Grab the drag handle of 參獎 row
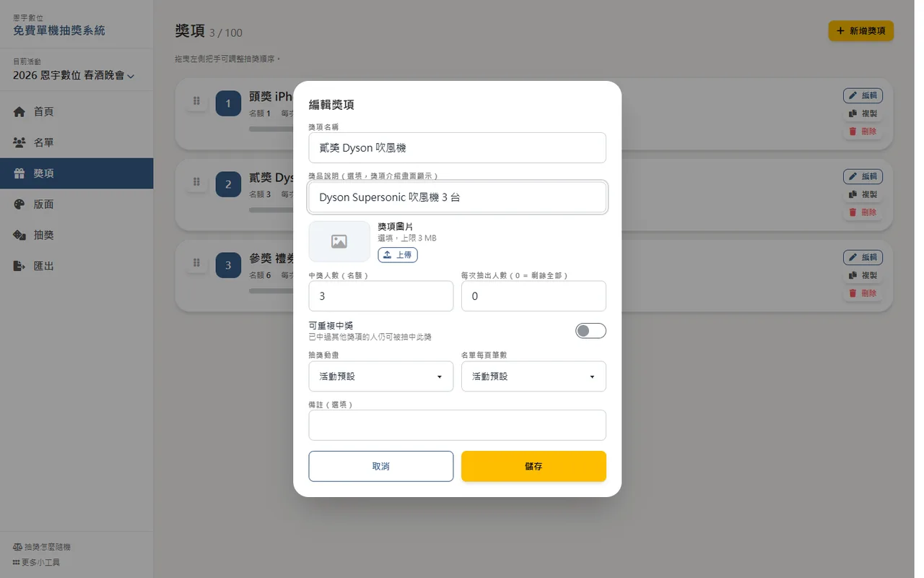Viewport: 924px width, 578px height. (x=196, y=263)
